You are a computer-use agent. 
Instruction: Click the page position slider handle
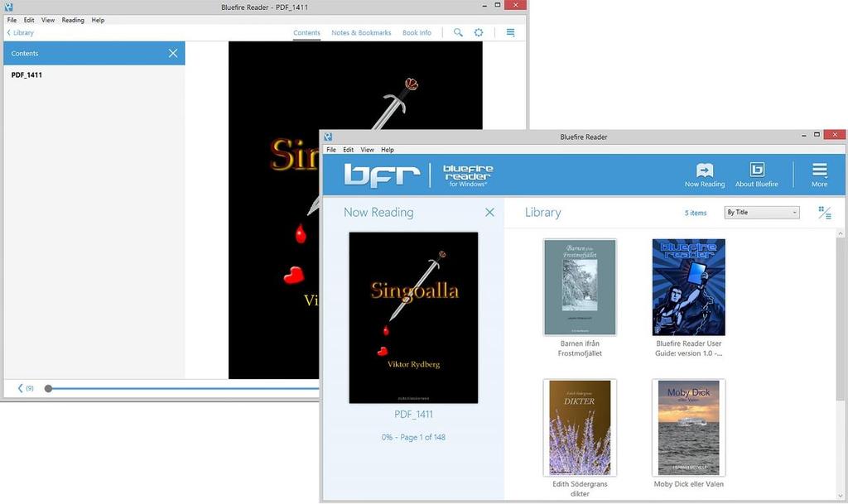[x=48, y=388]
